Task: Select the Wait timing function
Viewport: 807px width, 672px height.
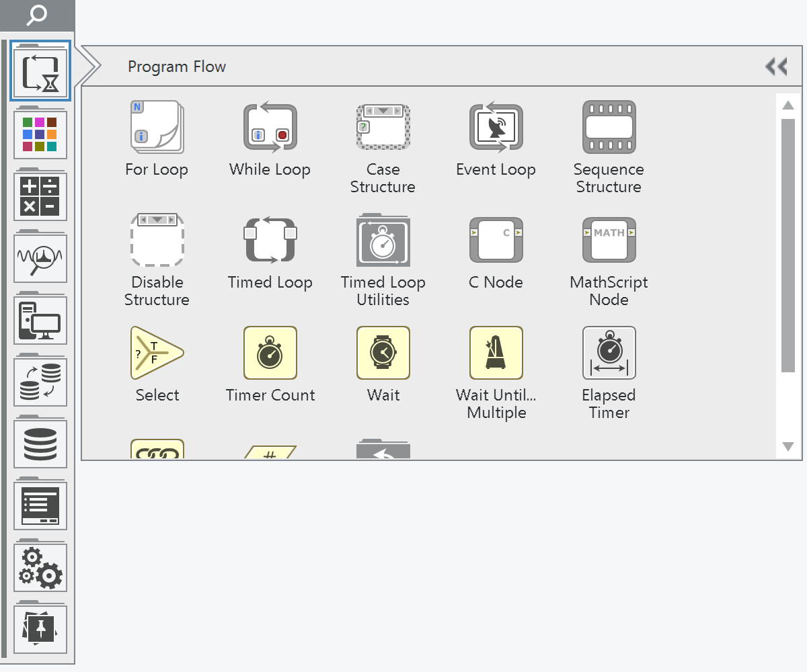Action: 383,353
